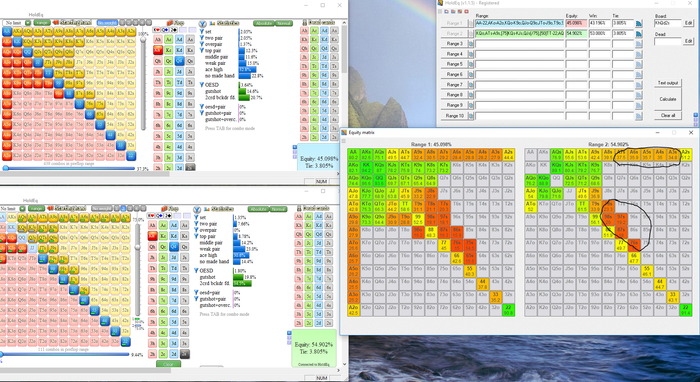The width and height of the screenshot is (700, 382).
Task: Select the AKs cell in upper hand matrix
Action: pos(17,32)
